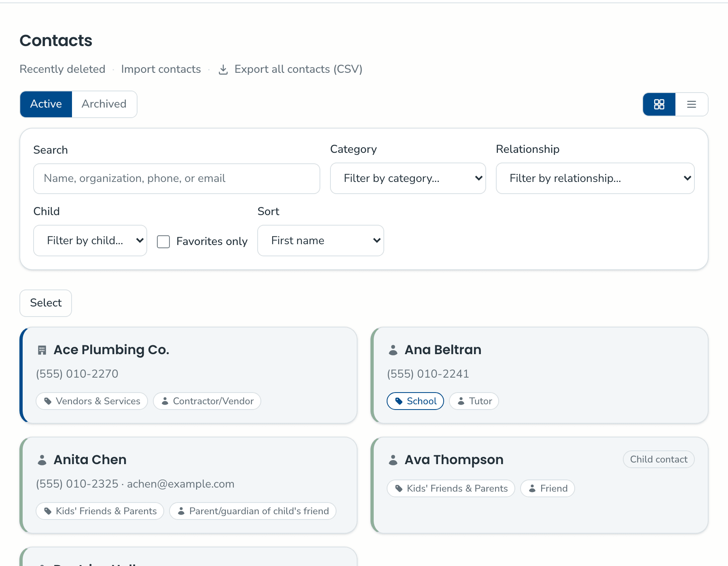The width and height of the screenshot is (728, 566).
Task: Click the School category chip
Action: tap(415, 401)
